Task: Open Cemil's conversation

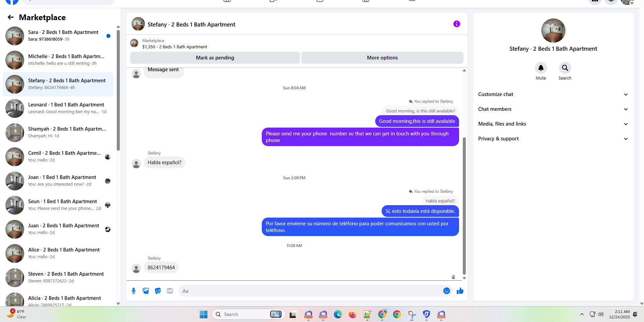Action: click(58, 157)
